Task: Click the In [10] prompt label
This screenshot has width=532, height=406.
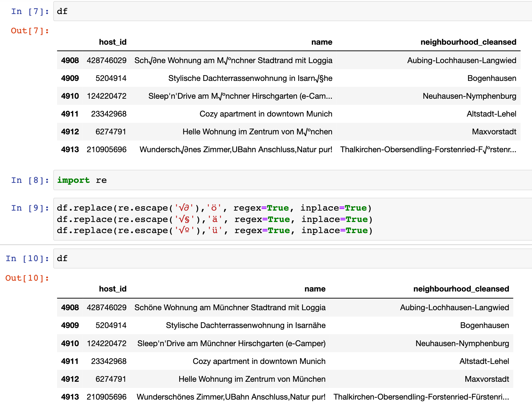Action: (27, 258)
